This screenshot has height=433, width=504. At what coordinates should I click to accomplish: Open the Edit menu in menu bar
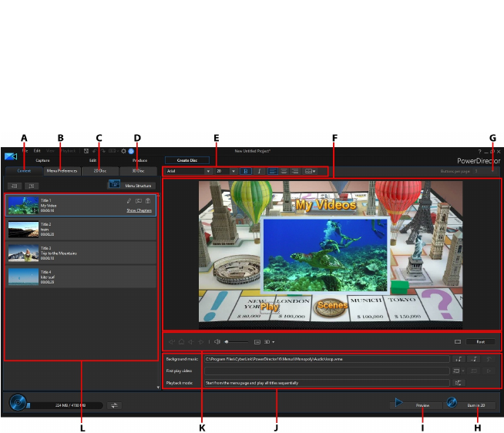tap(37, 151)
